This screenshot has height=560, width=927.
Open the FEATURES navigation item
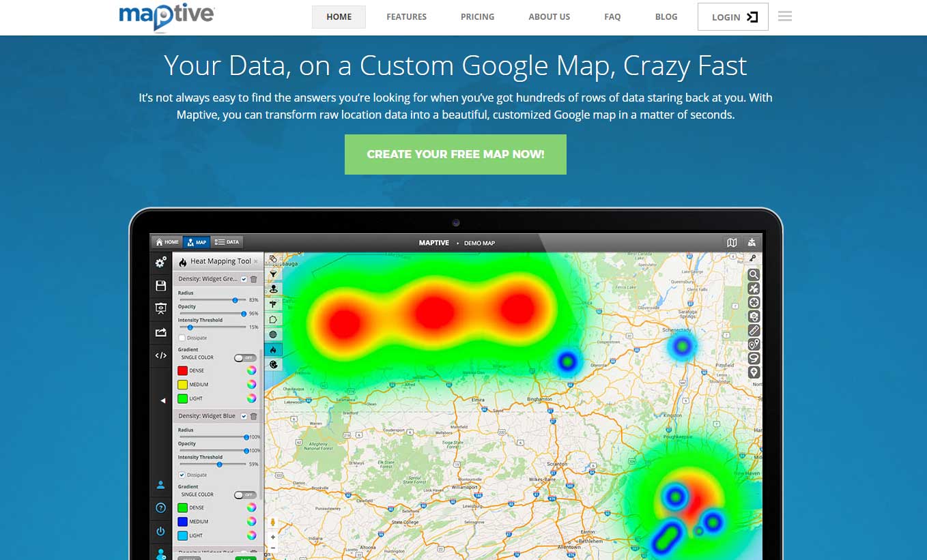(x=406, y=17)
